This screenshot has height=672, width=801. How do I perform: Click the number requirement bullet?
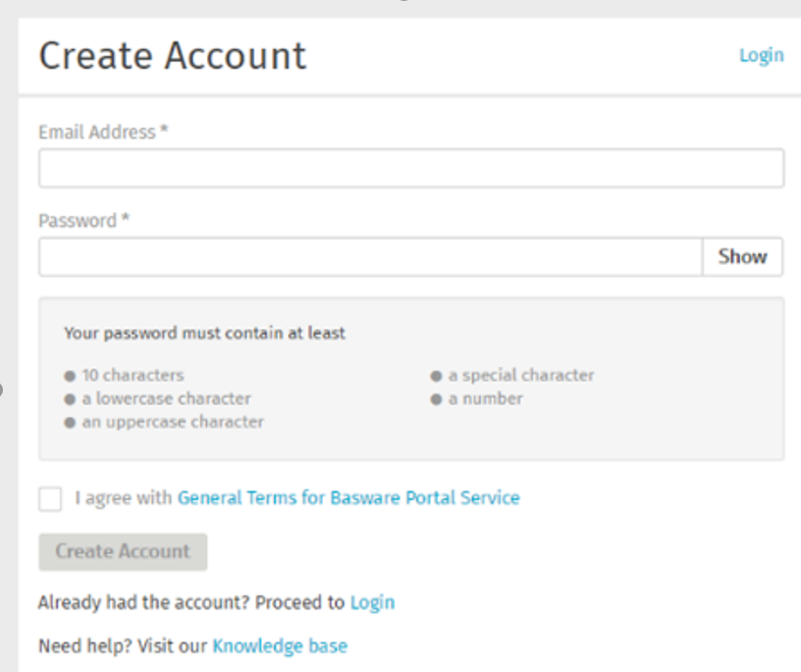tap(477, 398)
